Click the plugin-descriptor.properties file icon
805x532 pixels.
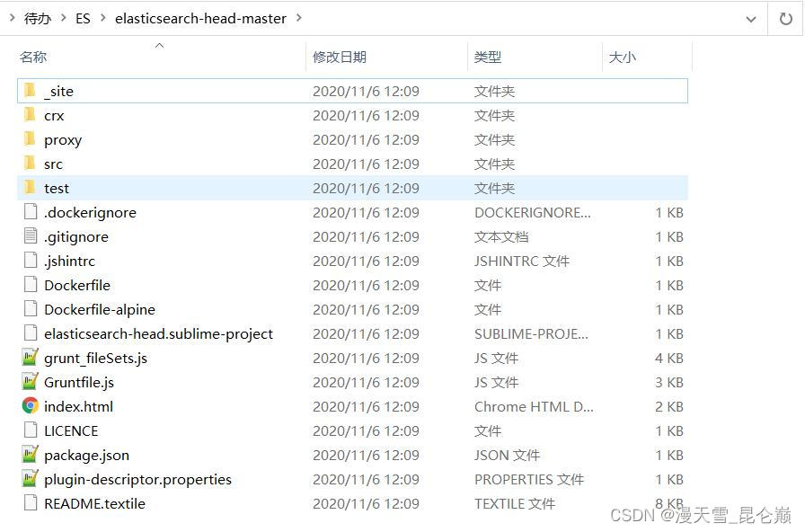tap(31, 478)
